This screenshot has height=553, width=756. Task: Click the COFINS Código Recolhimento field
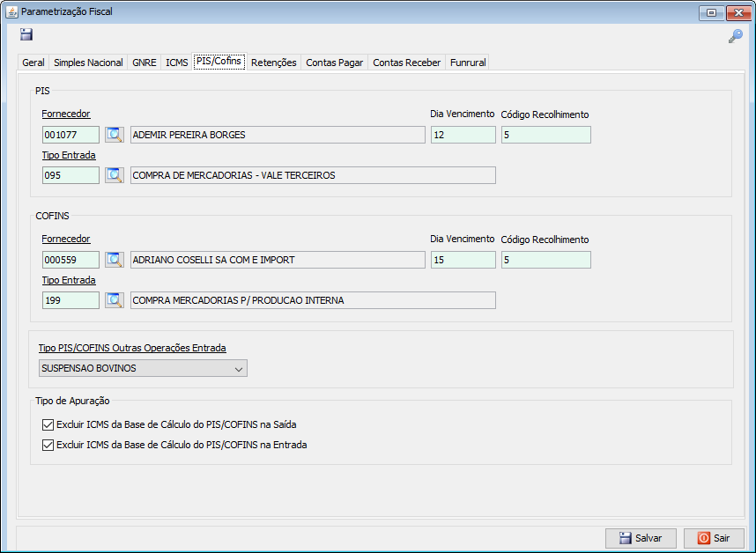[545, 260]
